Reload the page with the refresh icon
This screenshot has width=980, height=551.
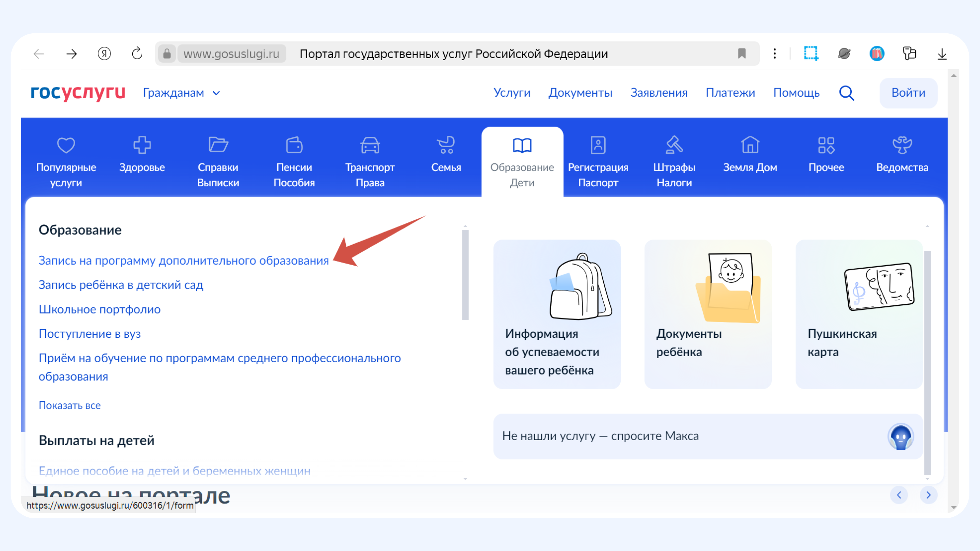(137, 54)
